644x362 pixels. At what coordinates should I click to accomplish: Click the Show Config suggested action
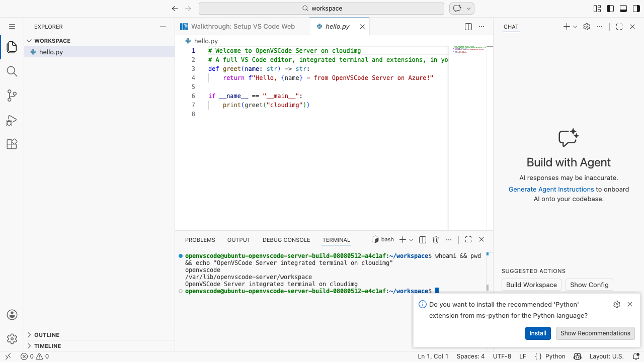click(589, 285)
